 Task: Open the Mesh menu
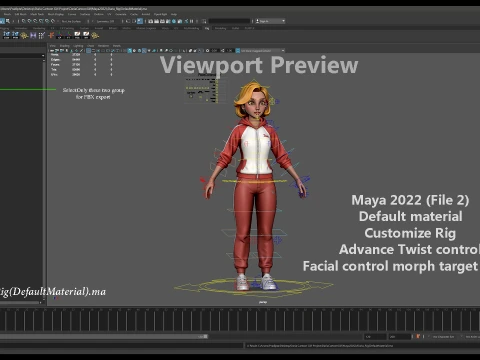click(7, 14)
